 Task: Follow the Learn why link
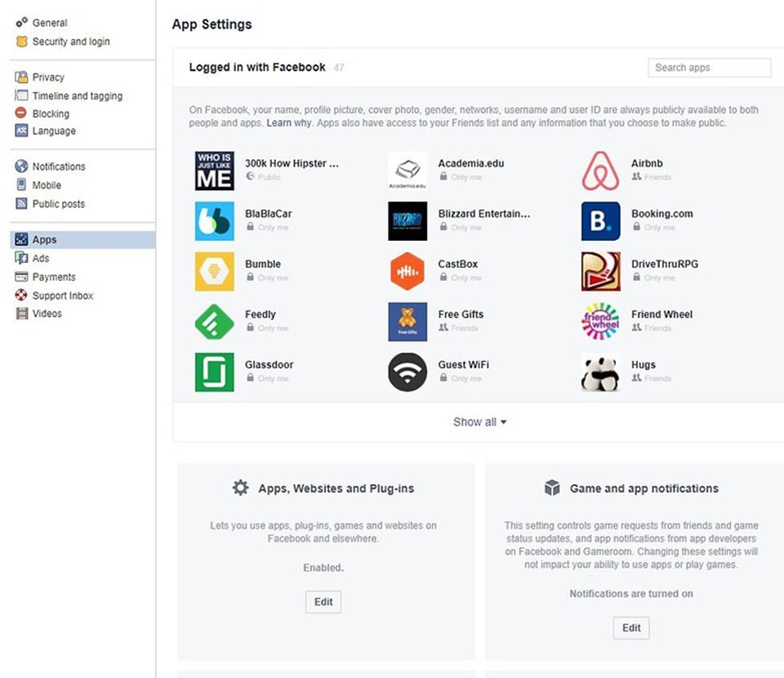(289, 123)
